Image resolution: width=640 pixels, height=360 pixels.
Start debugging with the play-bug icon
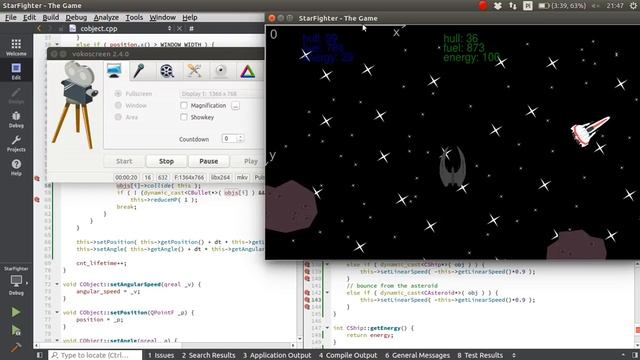tap(16, 330)
